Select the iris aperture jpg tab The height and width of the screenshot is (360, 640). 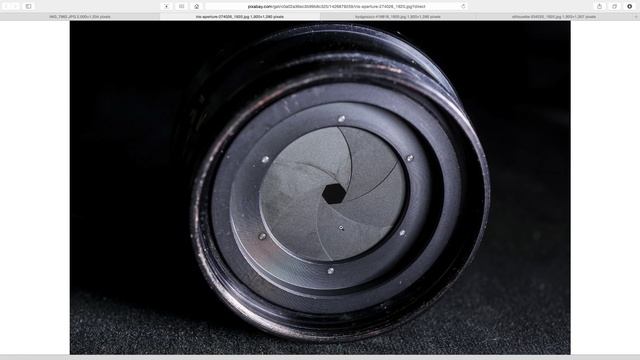tap(240, 17)
